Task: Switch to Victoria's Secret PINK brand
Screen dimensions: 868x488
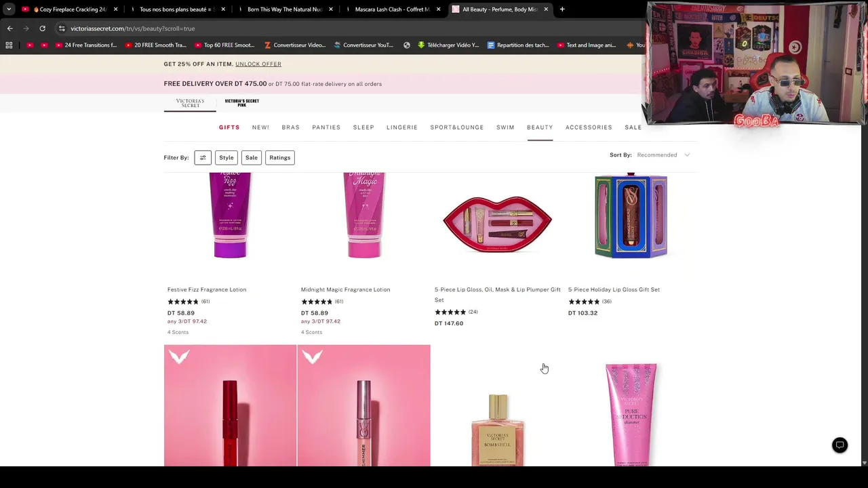Action: click(x=242, y=102)
